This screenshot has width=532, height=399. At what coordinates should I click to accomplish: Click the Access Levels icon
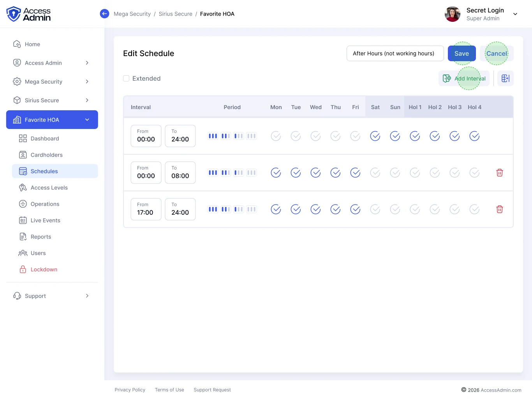[23, 187]
